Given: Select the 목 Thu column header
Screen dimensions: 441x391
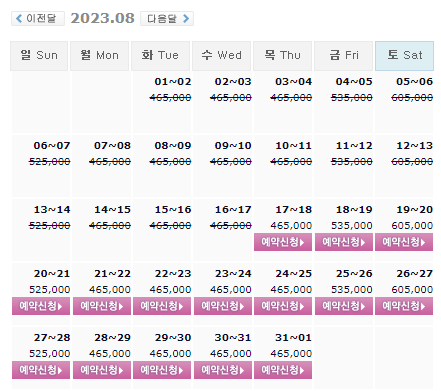Looking at the screenshot, I should [282, 56].
